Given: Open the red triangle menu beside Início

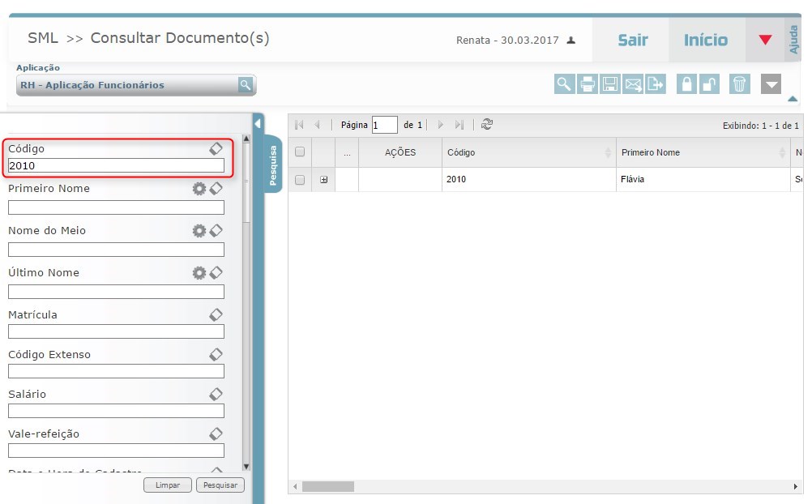Looking at the screenshot, I should (x=765, y=40).
